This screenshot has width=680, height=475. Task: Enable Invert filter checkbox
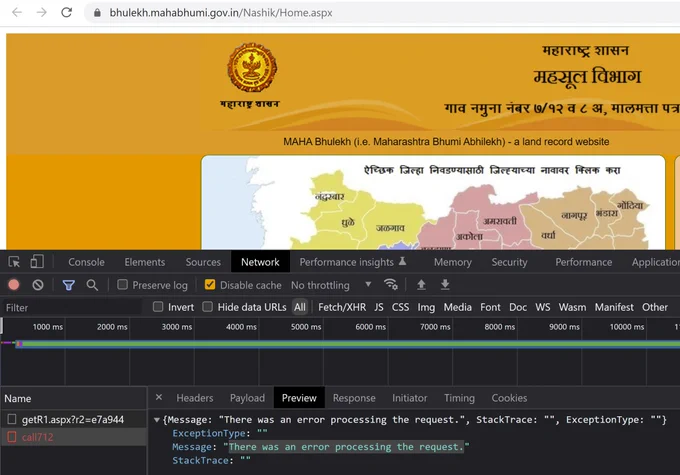coord(158,307)
